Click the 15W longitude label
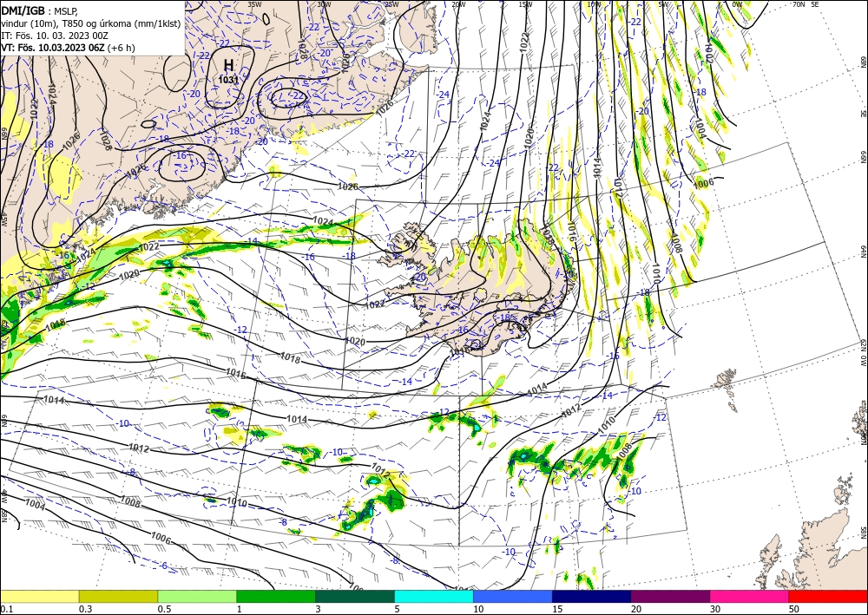 [x=526, y=3]
